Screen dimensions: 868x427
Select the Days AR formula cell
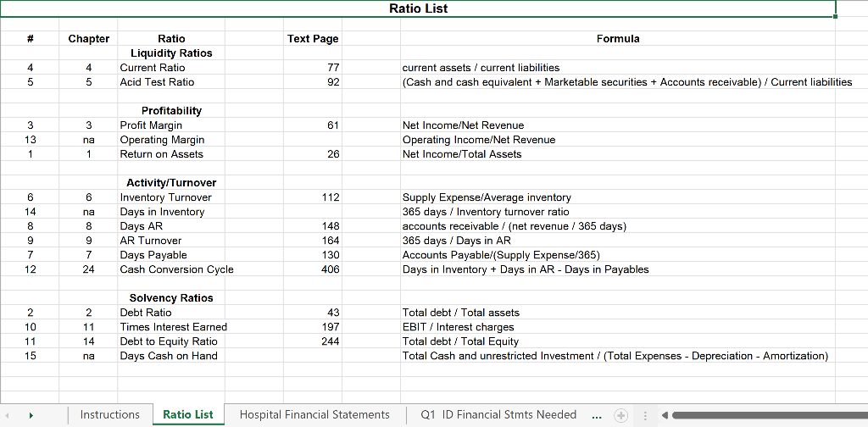coord(618,225)
